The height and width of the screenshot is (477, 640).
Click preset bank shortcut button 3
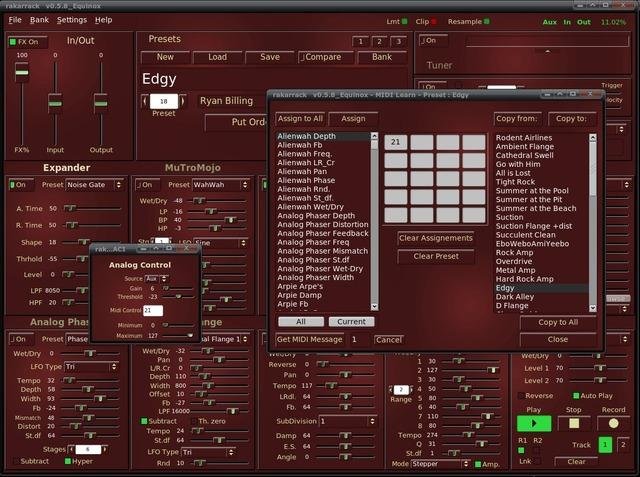(x=399, y=41)
